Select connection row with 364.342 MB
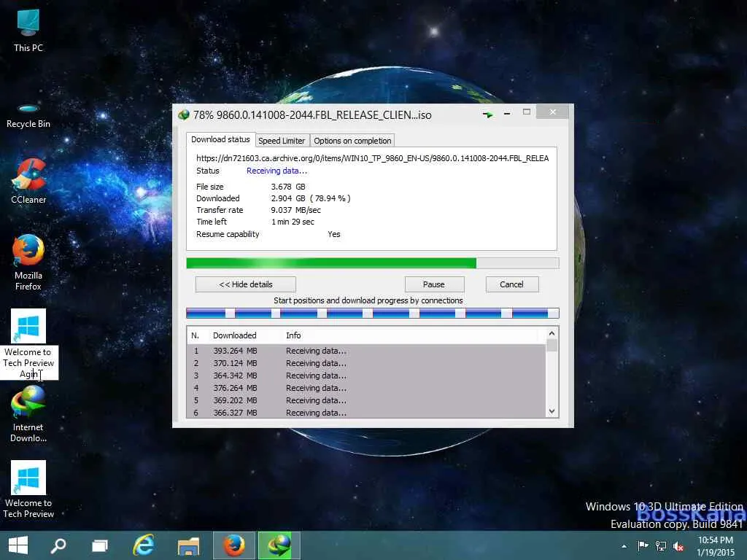Image resolution: width=747 pixels, height=560 pixels. coord(366,376)
